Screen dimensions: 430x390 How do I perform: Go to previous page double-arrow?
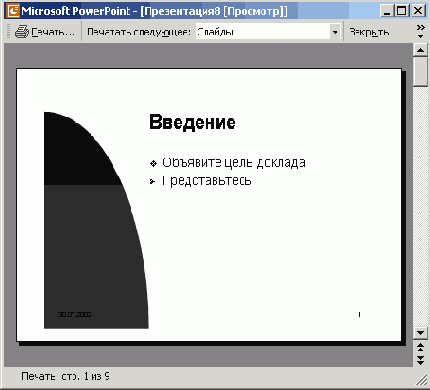click(420, 347)
